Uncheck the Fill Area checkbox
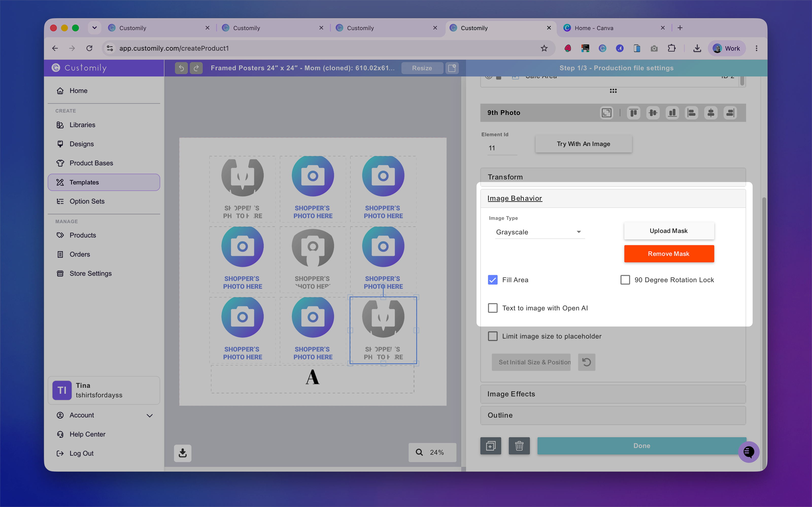The image size is (812, 507). point(493,280)
